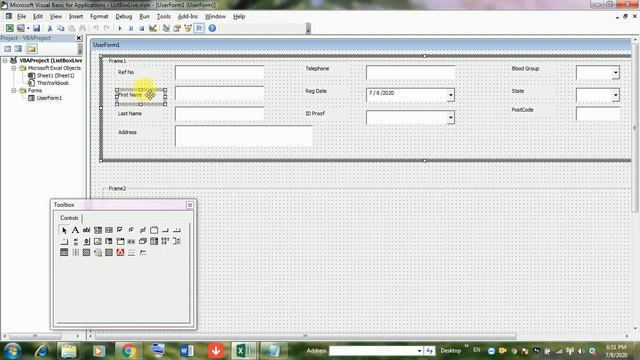Collapse the Forms folder node
Screen dimensions: 640x360
[x=13, y=90]
